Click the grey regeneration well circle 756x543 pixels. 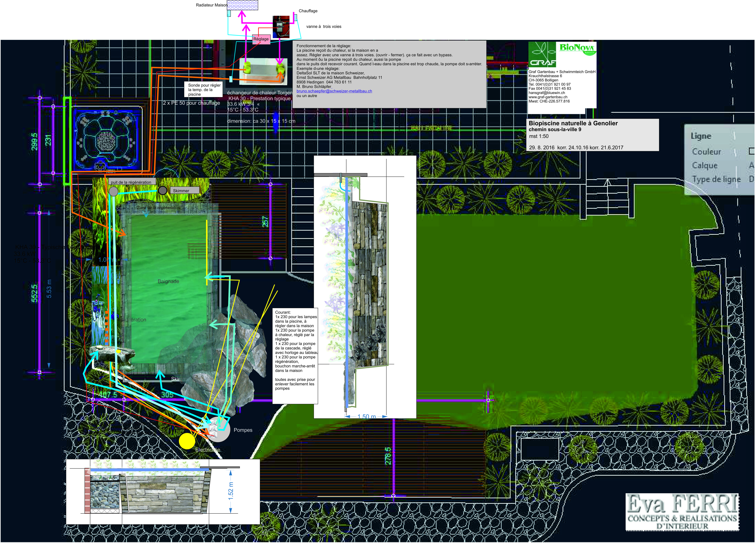[113, 191]
